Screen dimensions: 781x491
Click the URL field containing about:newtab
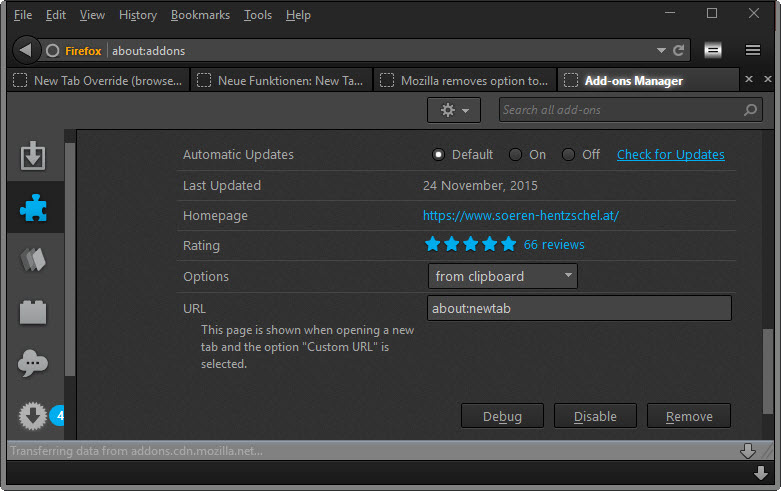(579, 308)
